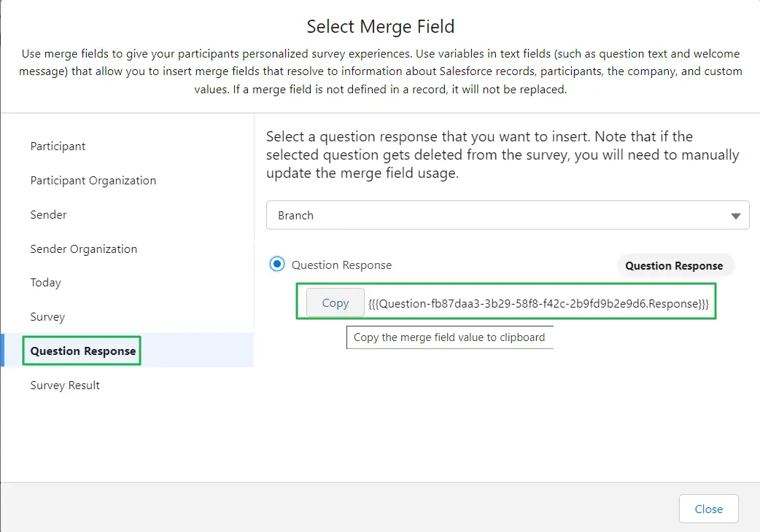This screenshot has height=532, width=760.
Task: Copy the merge field value
Action: (x=335, y=302)
